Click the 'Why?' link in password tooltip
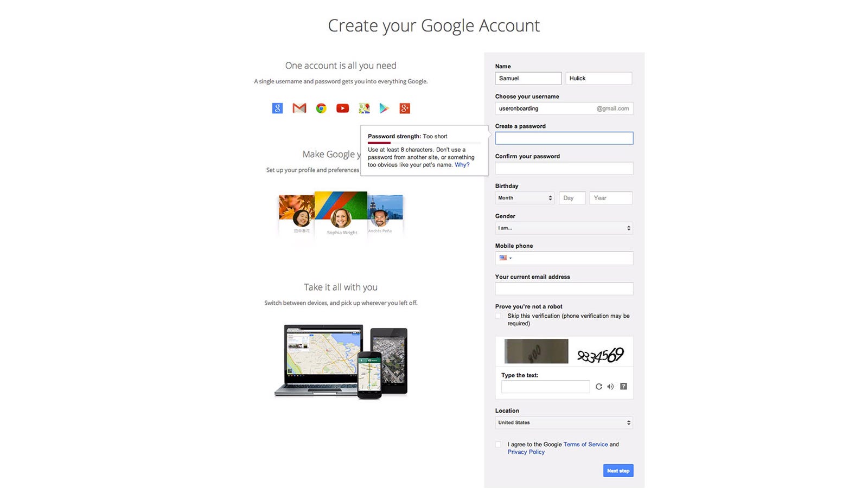Screen dimensions: 868x488 click(462, 165)
